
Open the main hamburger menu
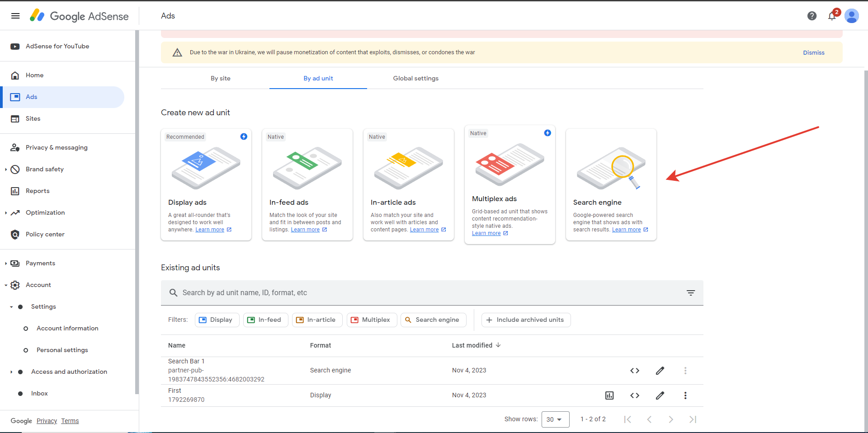pyautogui.click(x=15, y=16)
